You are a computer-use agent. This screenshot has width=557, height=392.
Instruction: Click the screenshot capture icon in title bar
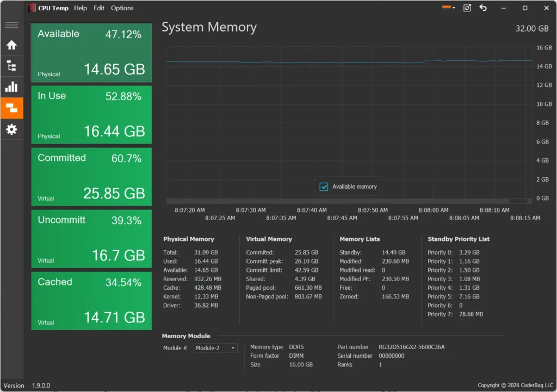467,8
